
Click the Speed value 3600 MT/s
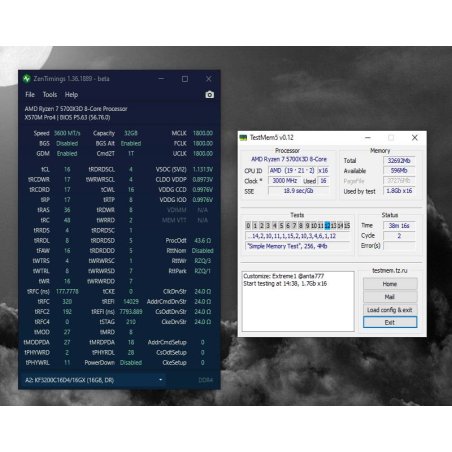67,133
